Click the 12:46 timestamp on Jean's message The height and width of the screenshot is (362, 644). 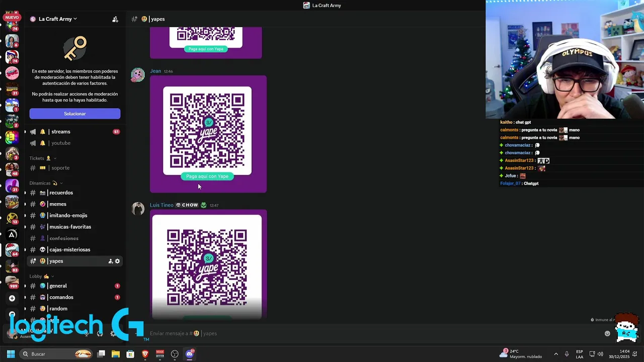click(x=168, y=71)
